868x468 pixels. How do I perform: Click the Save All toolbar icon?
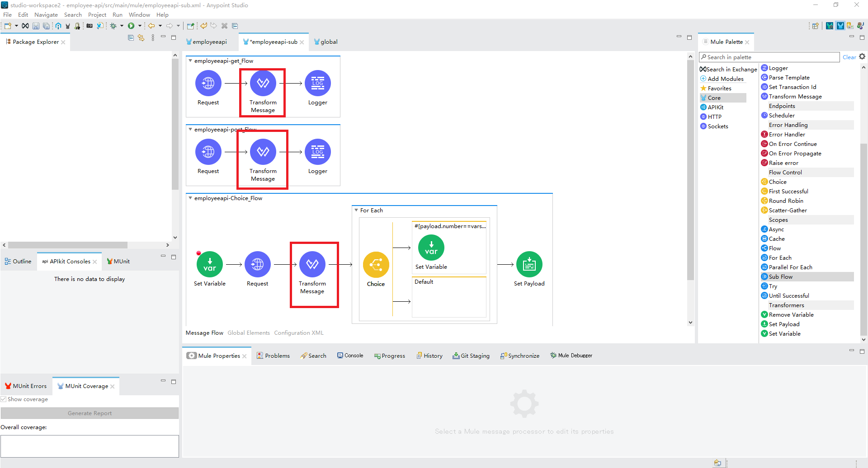pyautogui.click(x=47, y=26)
